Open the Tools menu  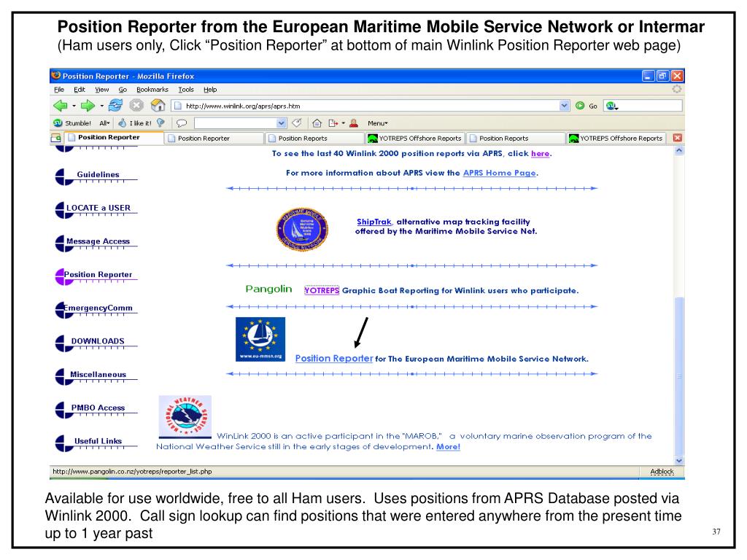tap(186, 90)
